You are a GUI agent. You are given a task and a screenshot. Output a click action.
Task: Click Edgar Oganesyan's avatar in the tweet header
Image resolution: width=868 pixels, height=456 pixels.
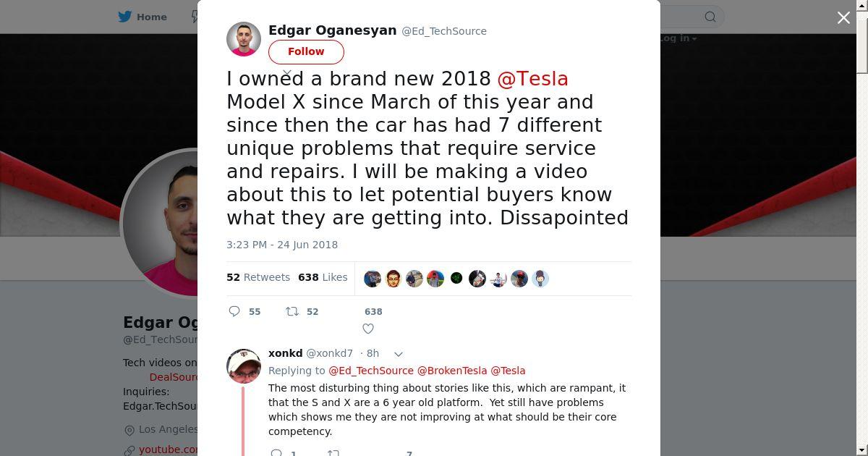(x=244, y=39)
